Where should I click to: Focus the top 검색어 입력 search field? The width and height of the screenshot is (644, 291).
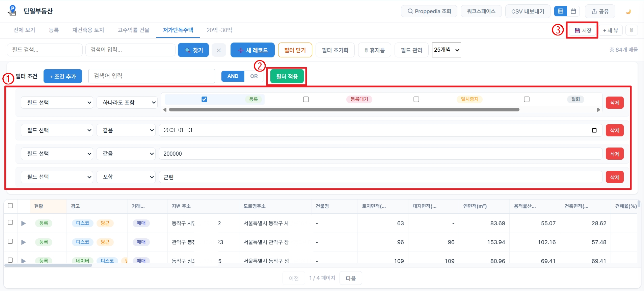point(130,50)
